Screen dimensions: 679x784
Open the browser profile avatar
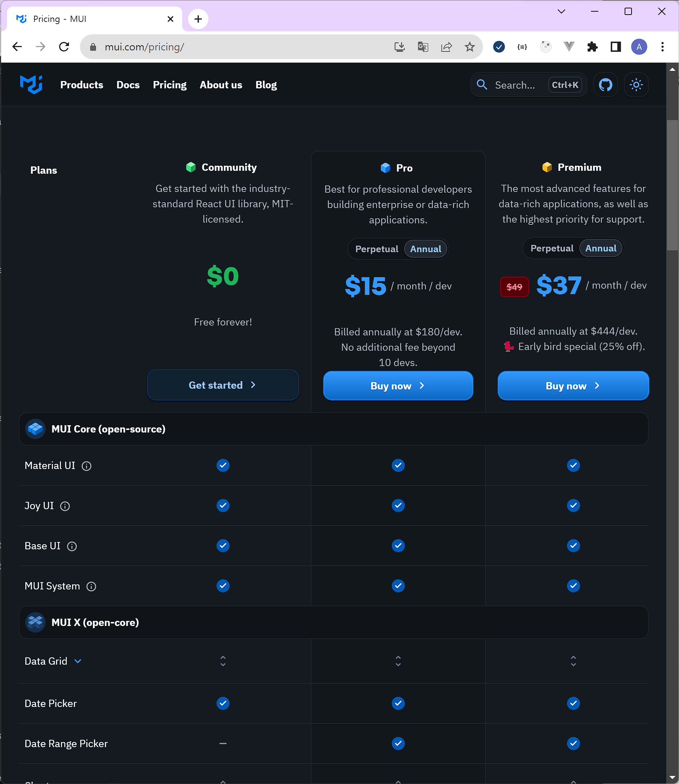pos(639,47)
